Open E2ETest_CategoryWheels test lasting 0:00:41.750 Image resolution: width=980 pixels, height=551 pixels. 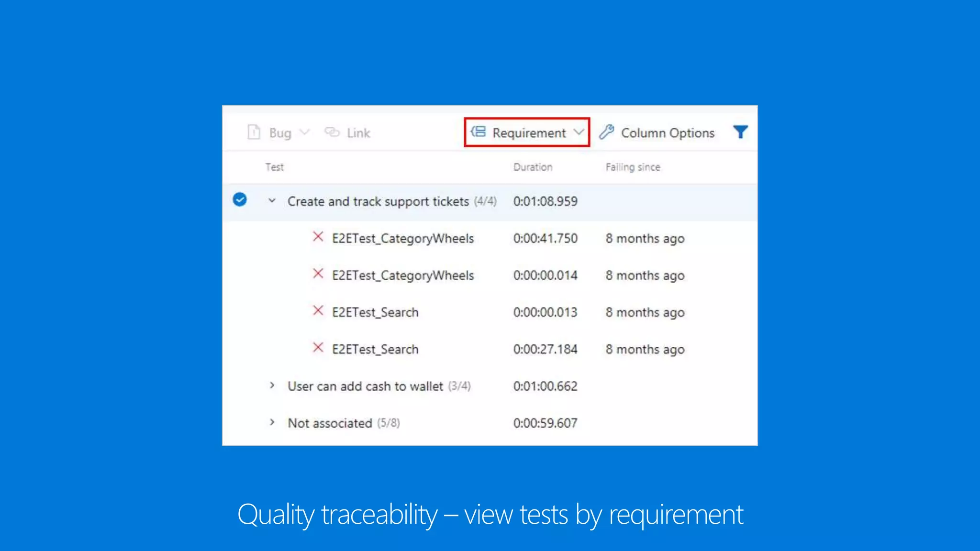click(x=403, y=238)
